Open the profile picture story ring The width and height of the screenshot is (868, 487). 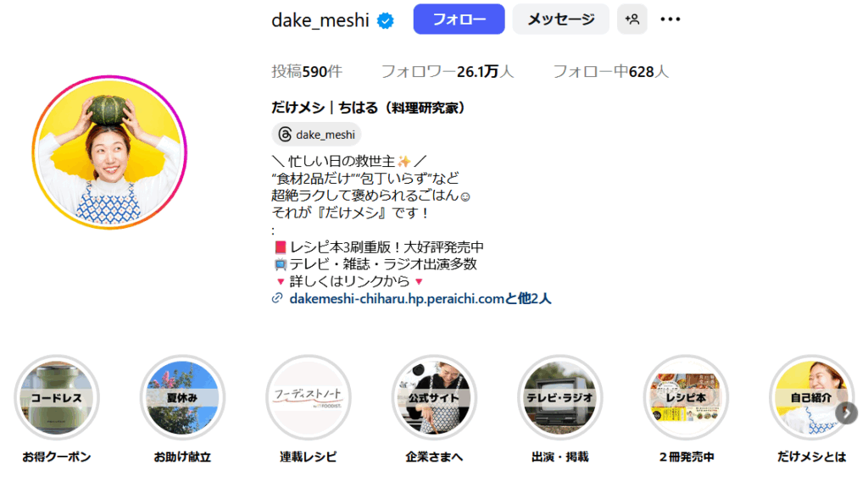[109, 152]
